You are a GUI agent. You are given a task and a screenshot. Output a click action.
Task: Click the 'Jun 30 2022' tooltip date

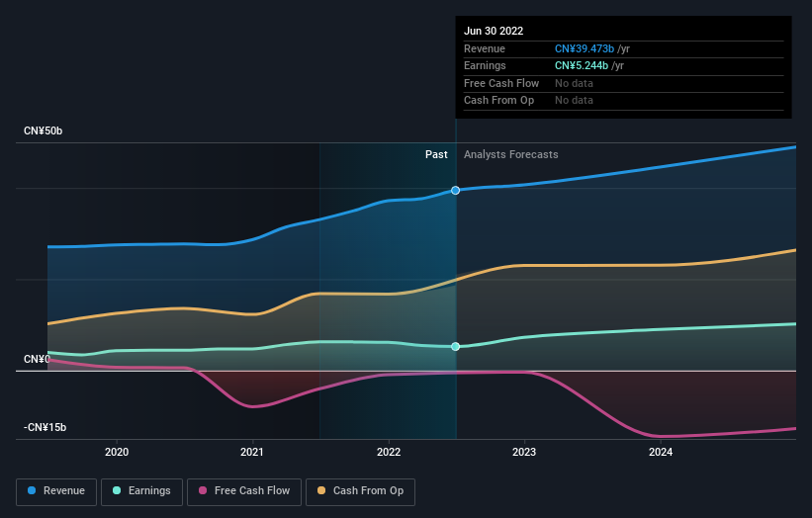(494, 31)
